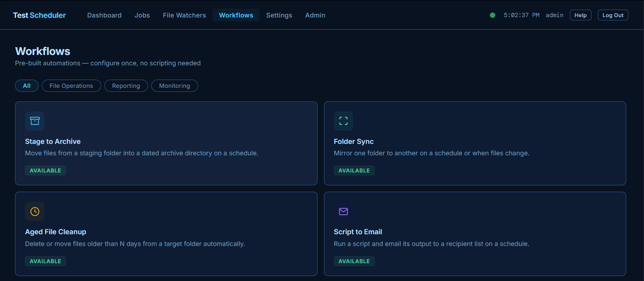This screenshot has height=281, width=644.
Task: Open the Aged File Cleanup title
Action: click(55, 232)
